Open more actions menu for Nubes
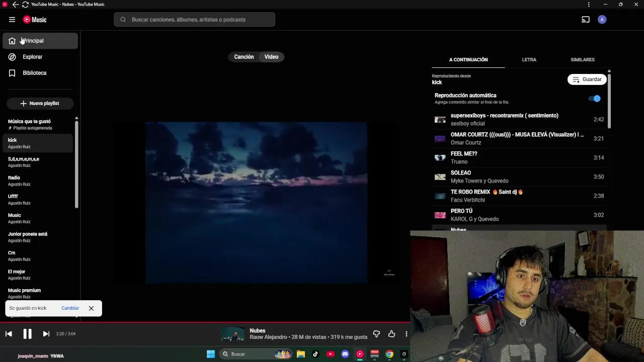Screen dimensions: 644x362 point(406,334)
